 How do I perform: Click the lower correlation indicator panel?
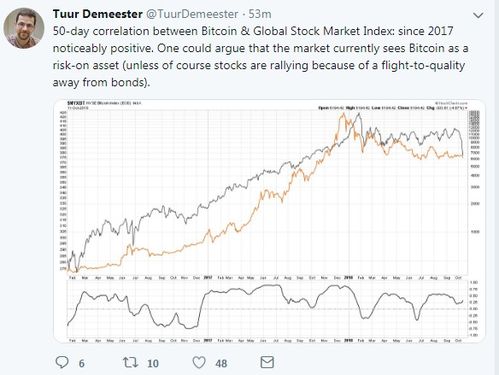(x=267, y=309)
